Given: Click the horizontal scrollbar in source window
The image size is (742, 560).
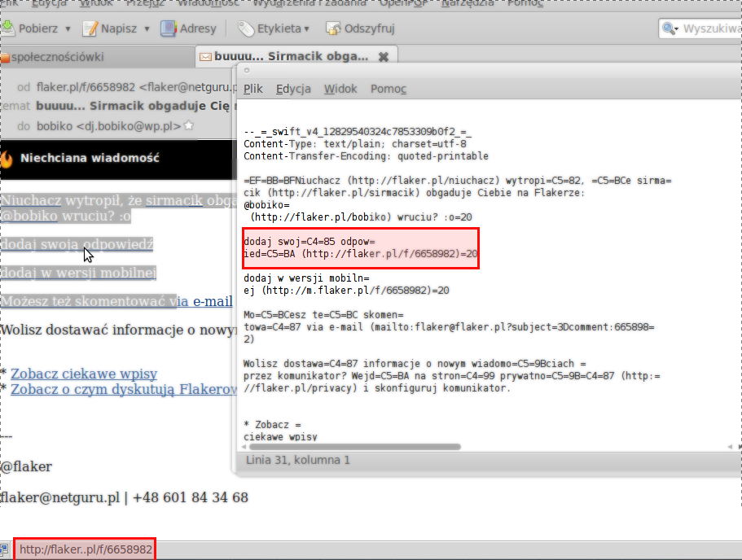Looking at the screenshot, I should 350,447.
